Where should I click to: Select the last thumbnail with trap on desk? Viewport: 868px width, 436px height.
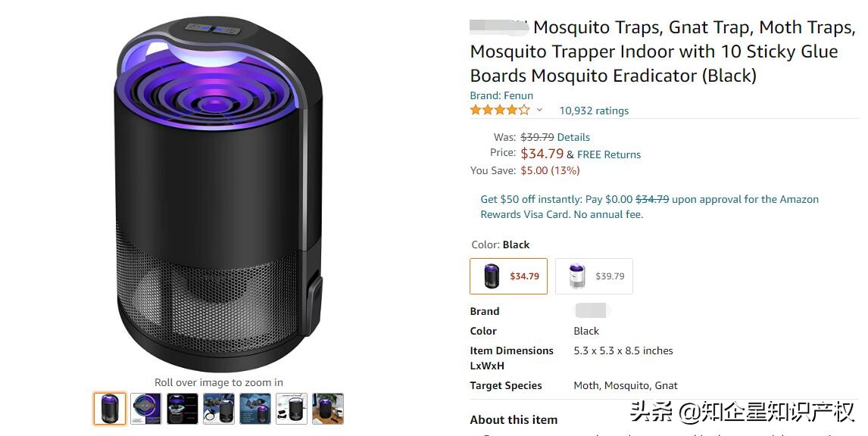point(328,409)
